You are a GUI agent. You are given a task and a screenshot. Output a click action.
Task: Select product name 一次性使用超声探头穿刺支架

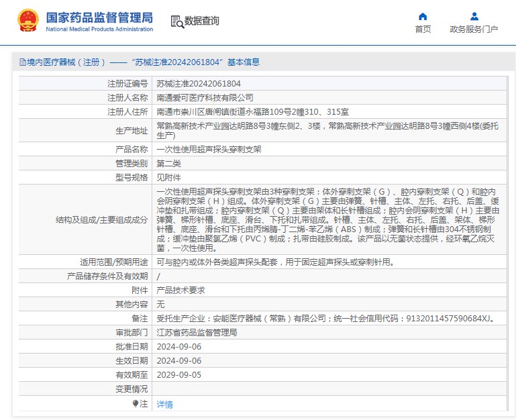209,150
